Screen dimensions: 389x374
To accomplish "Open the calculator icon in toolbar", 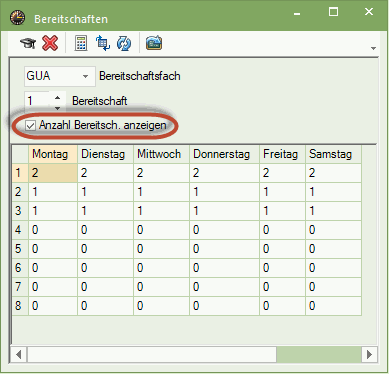I will click(81, 43).
